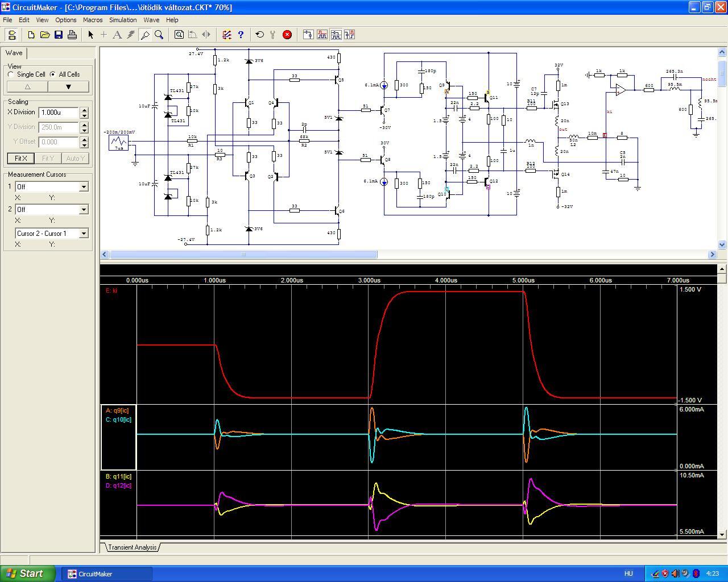This screenshot has height=582, width=728.
Task: Click the schematic horizontal scrollbar thumb
Action: pyautogui.click(x=243, y=255)
